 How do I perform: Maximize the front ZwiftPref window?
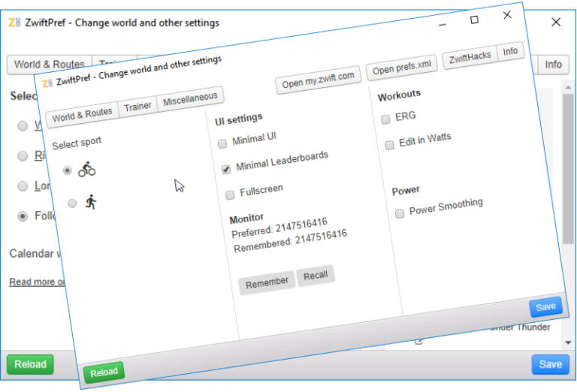475,20
